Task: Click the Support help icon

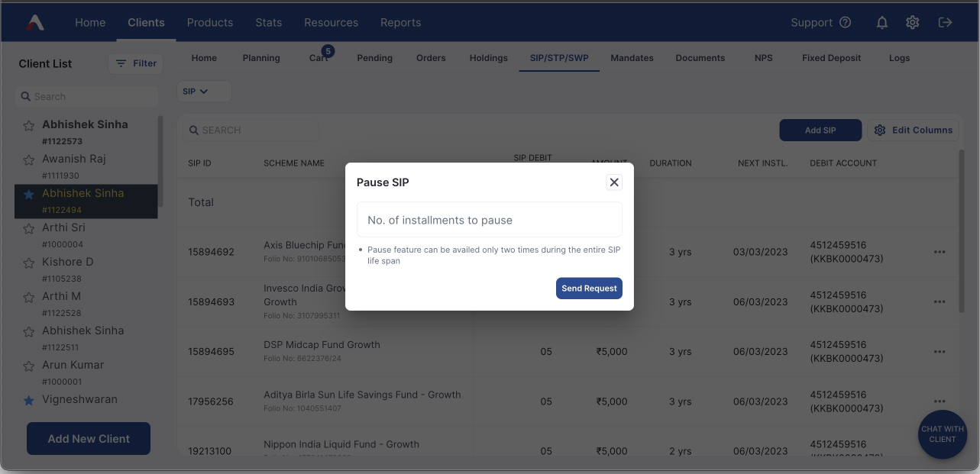Action: (x=845, y=22)
